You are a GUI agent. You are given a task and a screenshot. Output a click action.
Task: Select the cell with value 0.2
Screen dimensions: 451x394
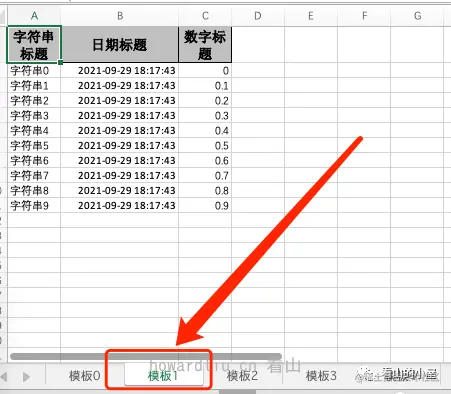[x=205, y=100]
